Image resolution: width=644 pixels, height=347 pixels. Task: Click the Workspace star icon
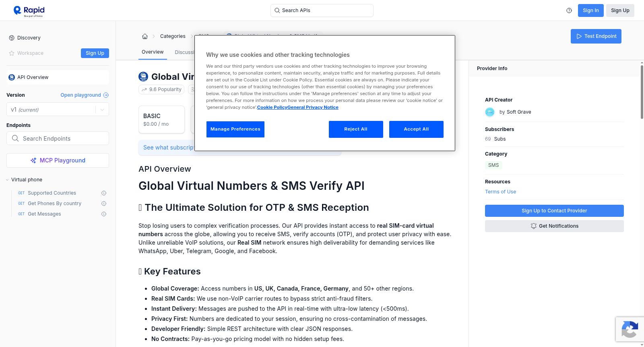(12, 53)
